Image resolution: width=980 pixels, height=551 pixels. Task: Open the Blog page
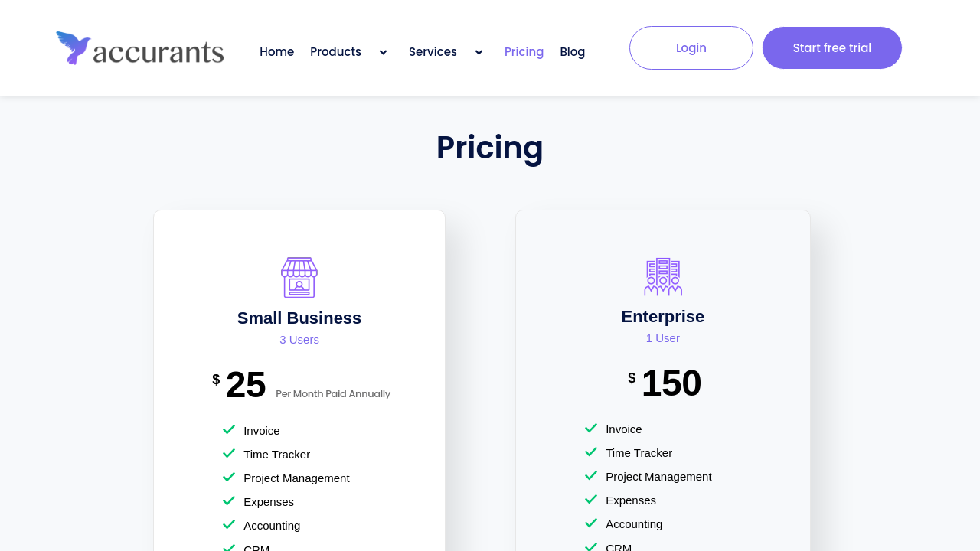tap(572, 52)
